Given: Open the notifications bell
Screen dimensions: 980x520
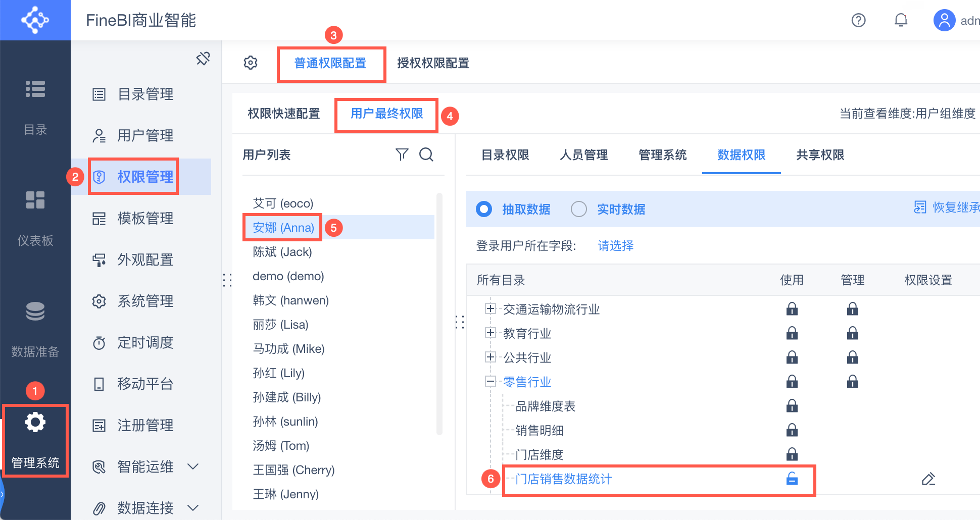Looking at the screenshot, I should click(901, 20).
